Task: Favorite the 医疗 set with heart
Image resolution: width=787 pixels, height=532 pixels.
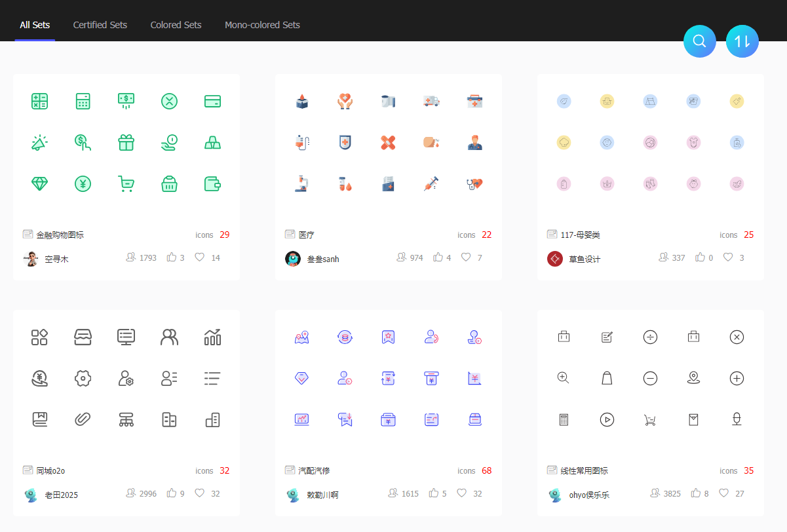Action: click(x=466, y=257)
